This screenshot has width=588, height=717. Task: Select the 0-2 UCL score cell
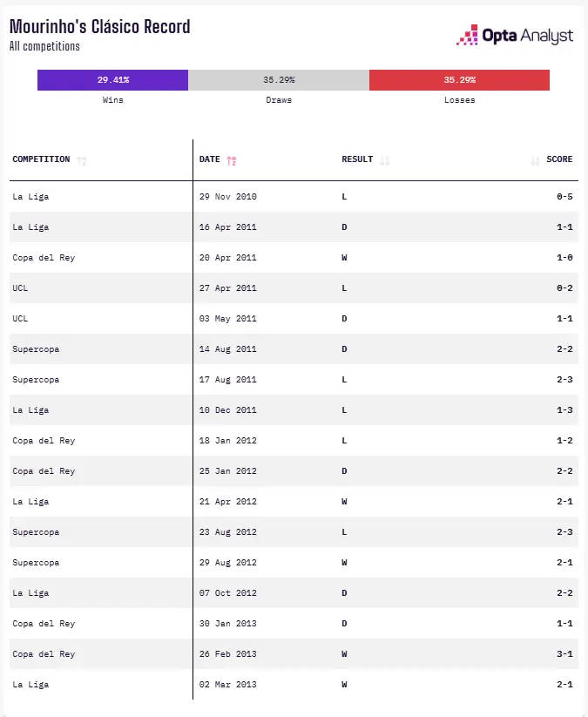(564, 288)
